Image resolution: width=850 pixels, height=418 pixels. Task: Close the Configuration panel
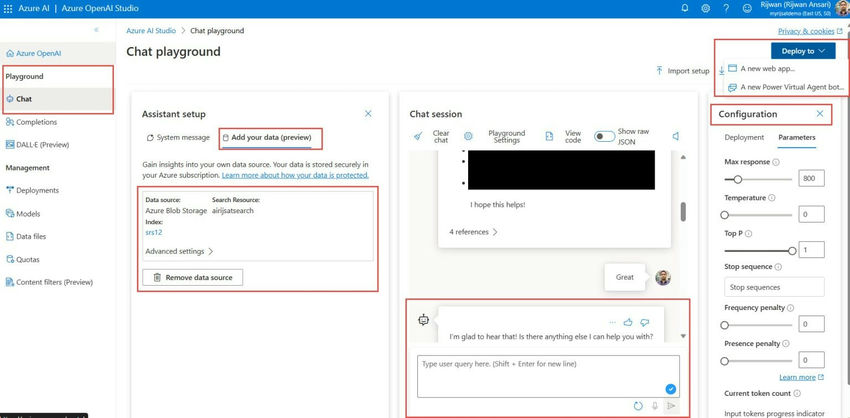pyautogui.click(x=820, y=113)
